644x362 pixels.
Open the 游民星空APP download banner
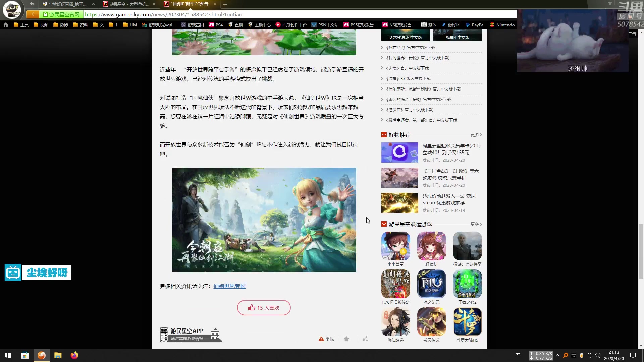(x=191, y=335)
